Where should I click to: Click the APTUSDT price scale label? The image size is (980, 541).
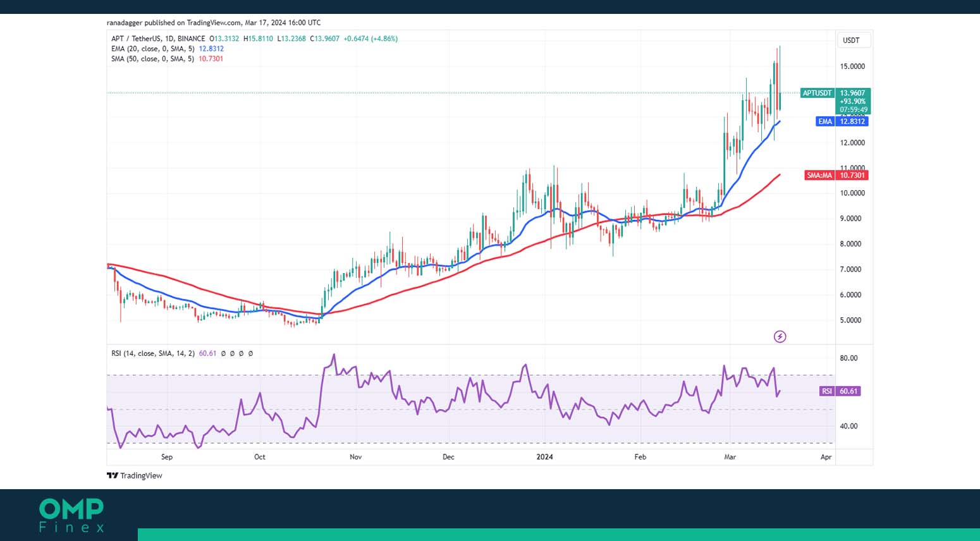tap(817, 93)
